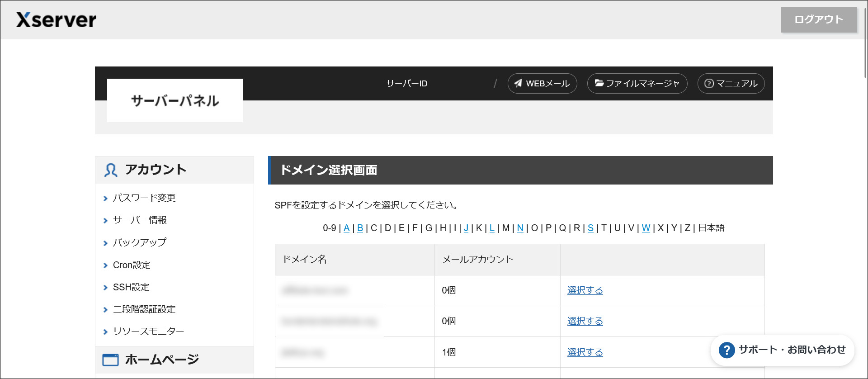Viewport: 868px width, 379px height.
Task: Open サーバー情報 in the sidebar
Action: click(x=140, y=220)
